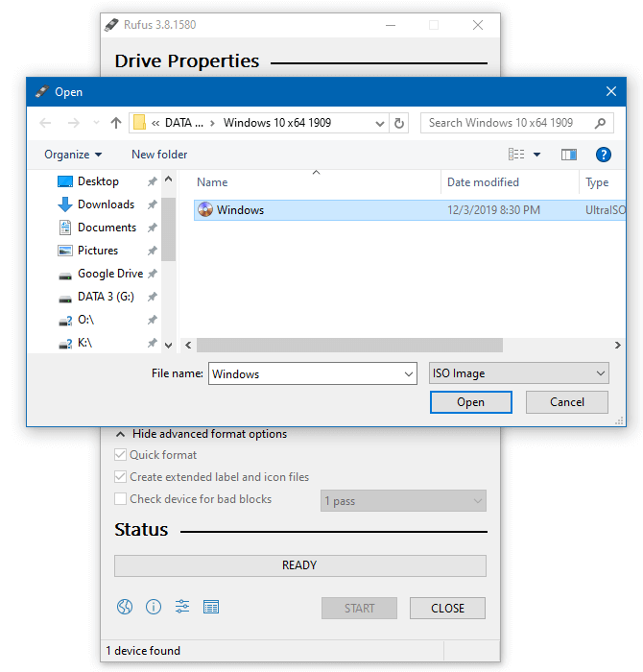Click New folder in the toolbar
Viewport: 643px width, 672px height.
click(159, 155)
